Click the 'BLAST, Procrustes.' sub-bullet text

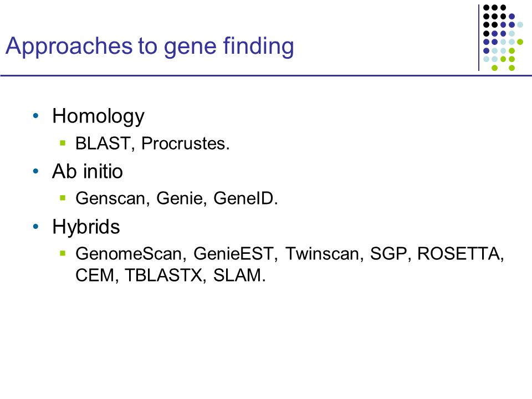tap(152, 143)
